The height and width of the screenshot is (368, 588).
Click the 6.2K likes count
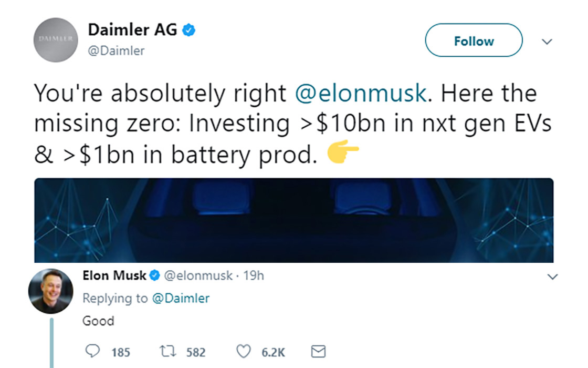coord(273,352)
